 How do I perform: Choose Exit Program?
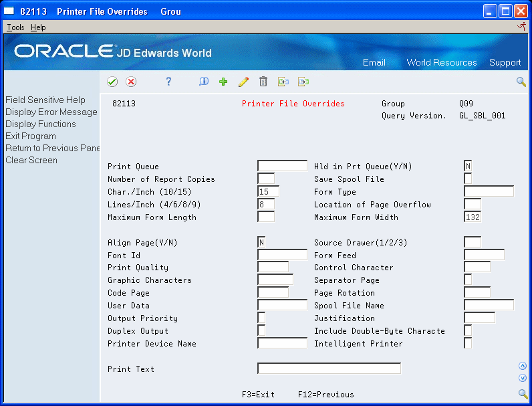point(31,136)
